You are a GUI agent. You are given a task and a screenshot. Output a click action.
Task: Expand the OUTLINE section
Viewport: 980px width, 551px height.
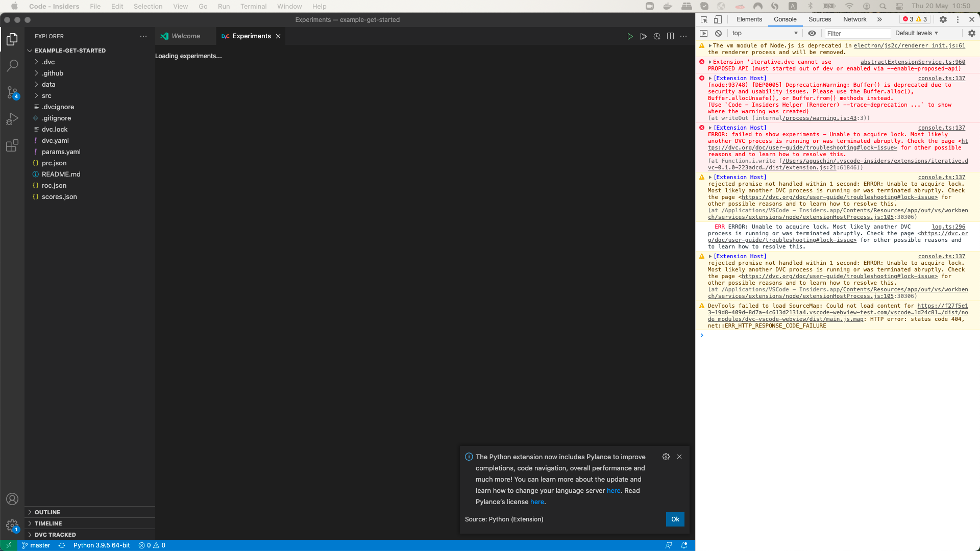point(90,512)
